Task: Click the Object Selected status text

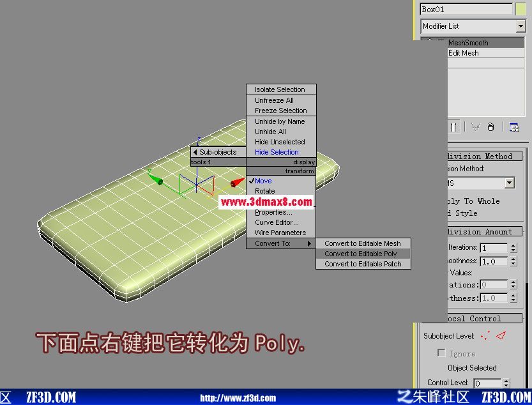Action: pyautogui.click(x=472, y=368)
